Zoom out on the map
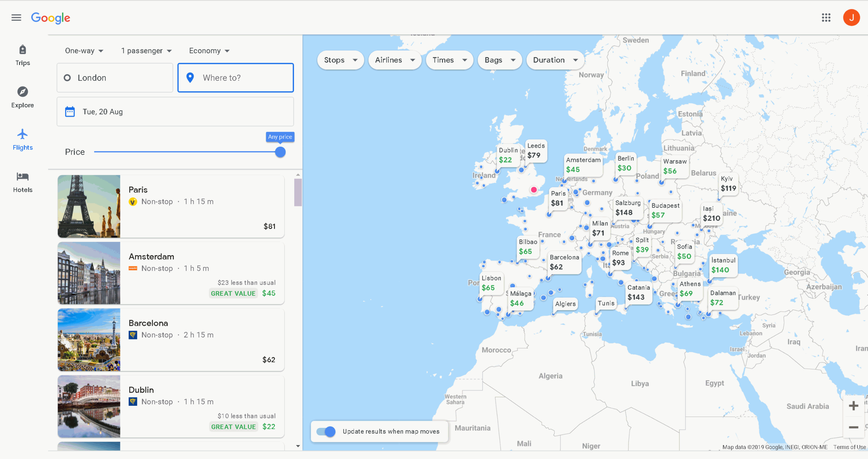Screen dimensions: 868x459 pyautogui.click(x=854, y=427)
